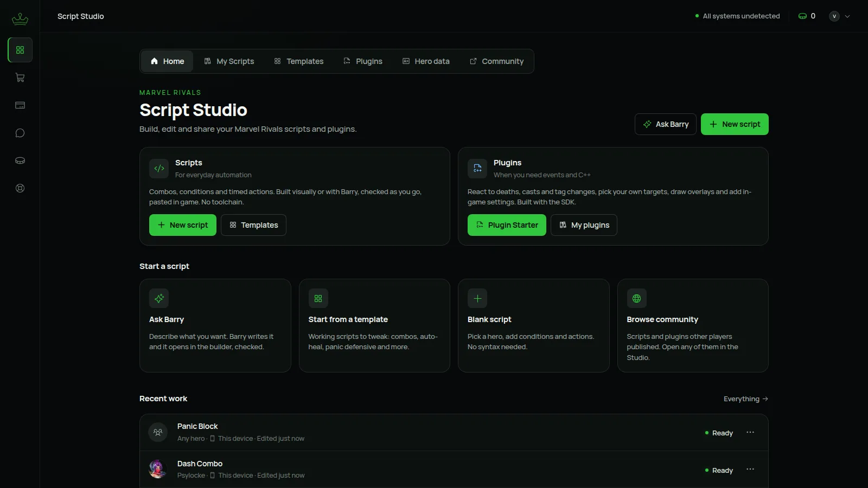
Task: Open the credit card sidebar icon
Action: pos(20,105)
